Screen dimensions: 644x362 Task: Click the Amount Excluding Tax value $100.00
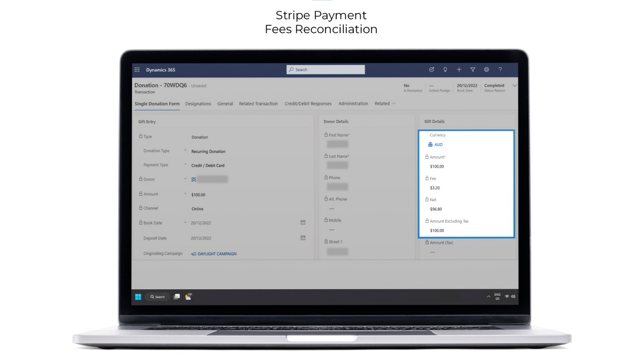(x=437, y=231)
